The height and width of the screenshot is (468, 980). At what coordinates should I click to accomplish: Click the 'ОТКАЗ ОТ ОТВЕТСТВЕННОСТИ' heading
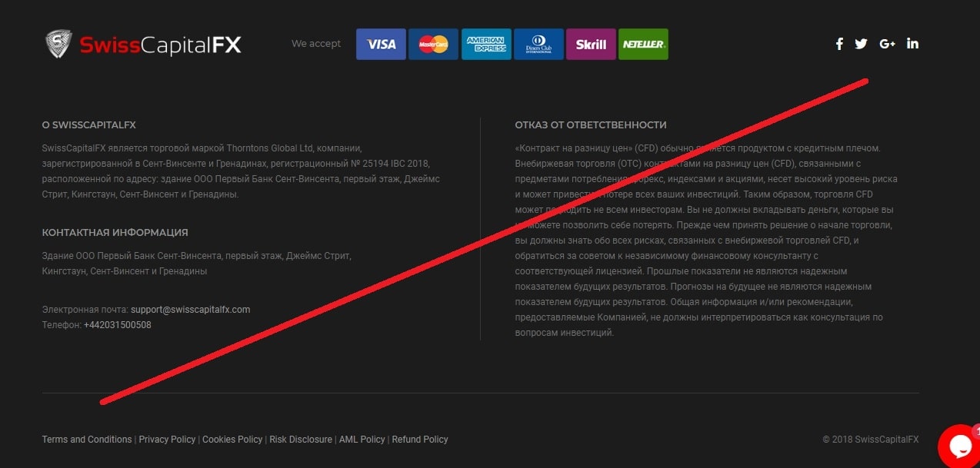591,124
